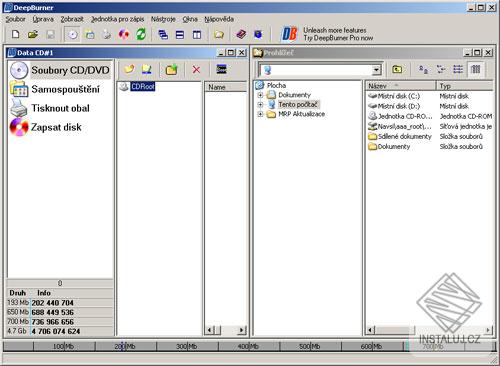This screenshot has width=500, height=366.
Task: Expand the Dokumenty tree node
Action: (260, 95)
